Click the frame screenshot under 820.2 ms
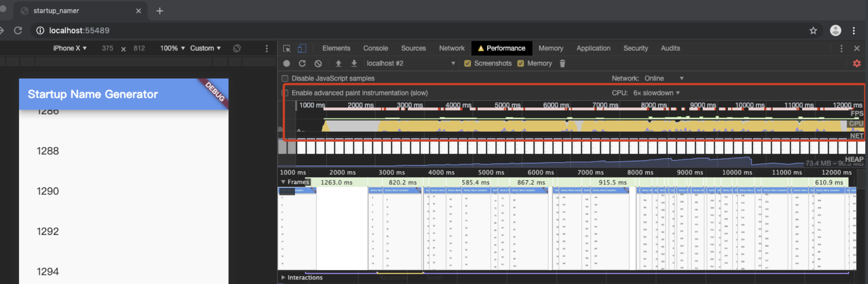Image resolution: width=868 pixels, height=284 pixels. point(402,228)
